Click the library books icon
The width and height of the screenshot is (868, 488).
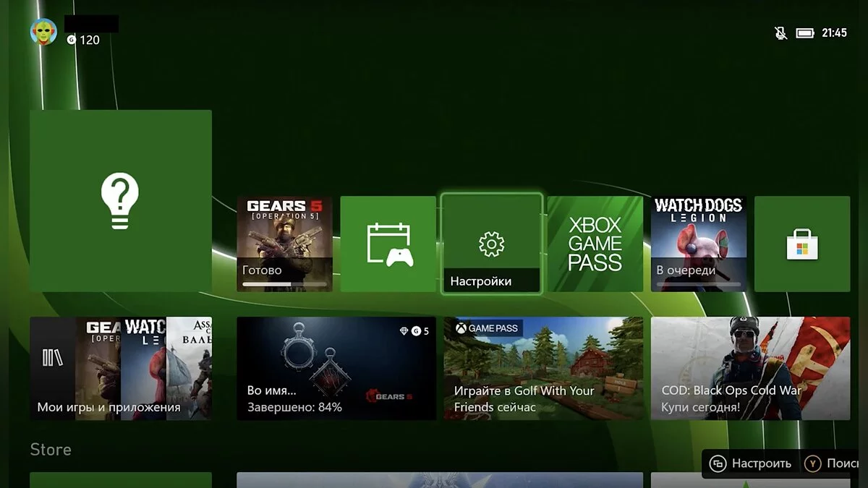tap(53, 358)
